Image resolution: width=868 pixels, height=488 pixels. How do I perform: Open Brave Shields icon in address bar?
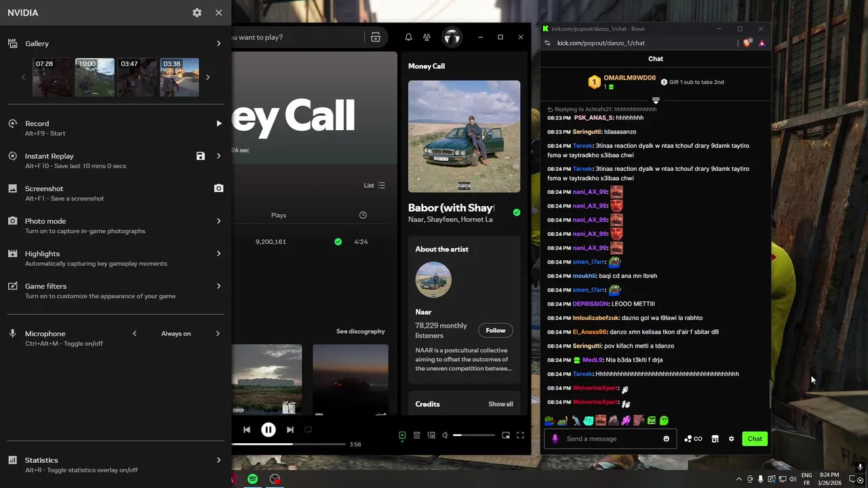click(x=747, y=43)
